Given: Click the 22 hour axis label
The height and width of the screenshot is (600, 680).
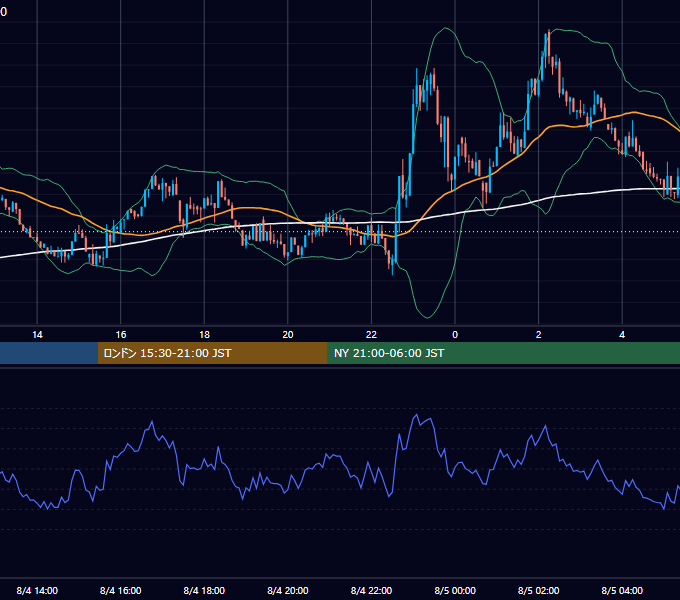Looking at the screenshot, I should tap(371, 335).
